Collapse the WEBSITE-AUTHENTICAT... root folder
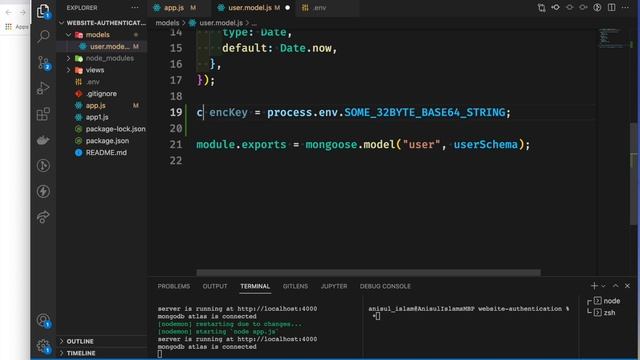Viewport: 640px width, 360px height. pos(102,23)
